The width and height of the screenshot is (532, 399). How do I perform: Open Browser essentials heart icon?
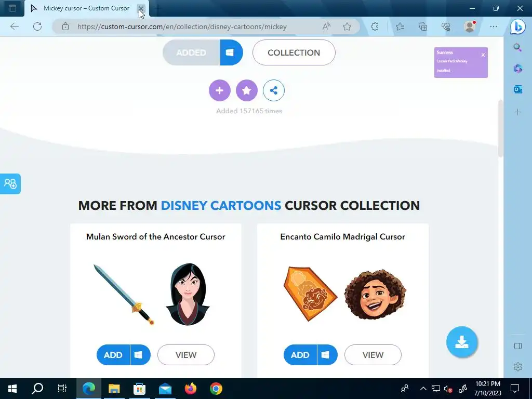(446, 26)
